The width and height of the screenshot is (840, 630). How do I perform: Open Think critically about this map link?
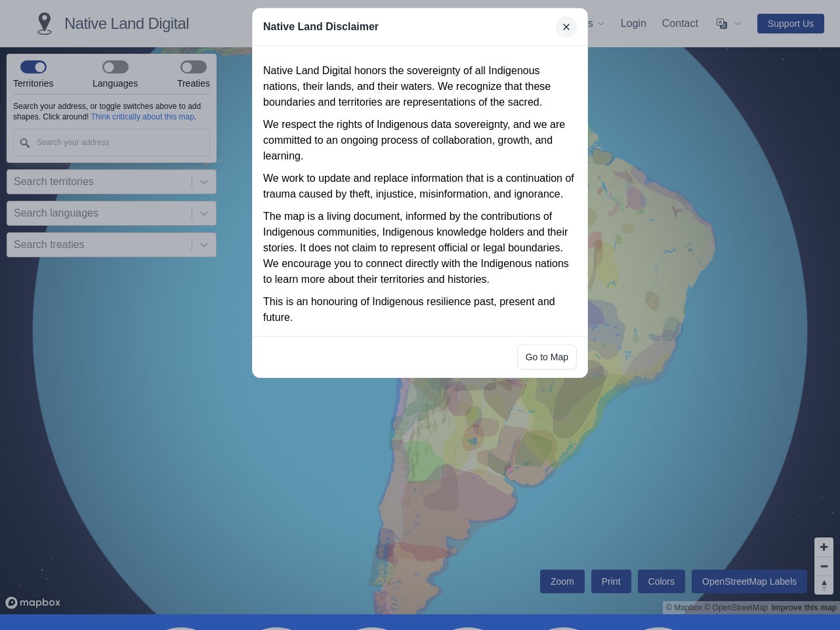(142, 117)
